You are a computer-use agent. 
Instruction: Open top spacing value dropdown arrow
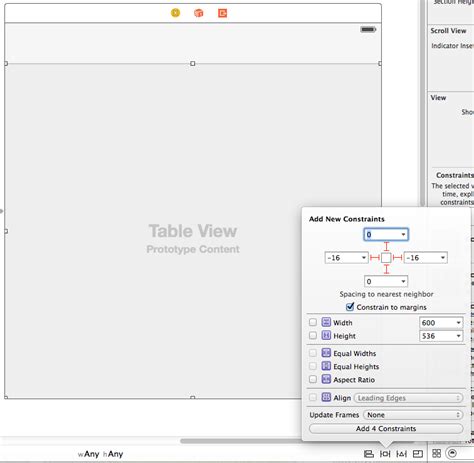[x=403, y=235]
